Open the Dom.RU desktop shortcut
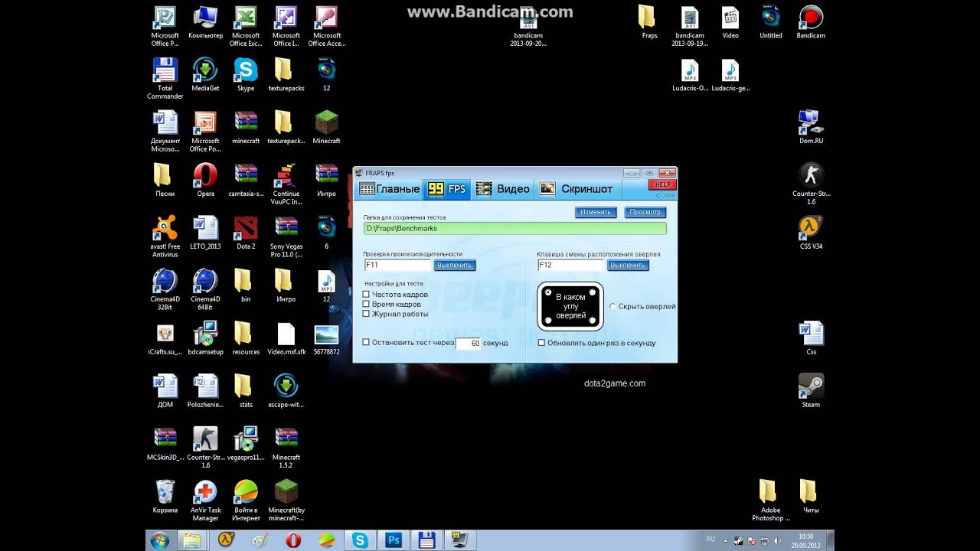 point(811,127)
